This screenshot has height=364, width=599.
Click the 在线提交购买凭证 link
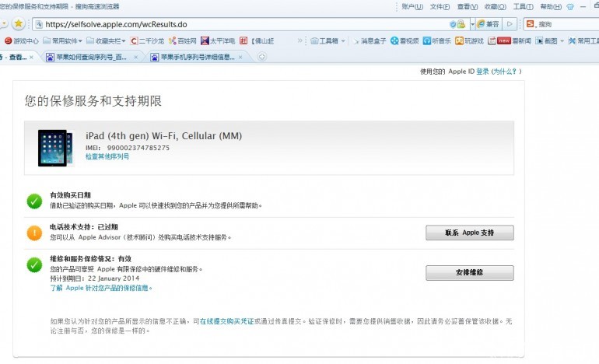226,321
